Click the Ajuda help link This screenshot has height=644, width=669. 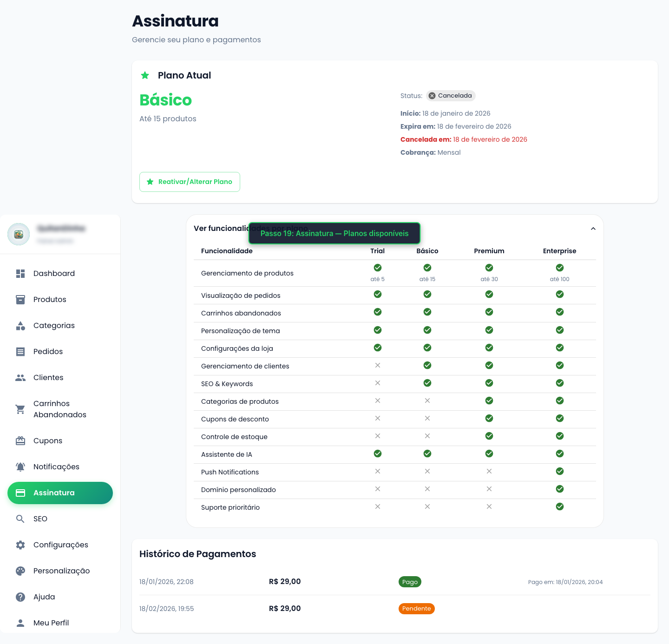click(x=44, y=597)
